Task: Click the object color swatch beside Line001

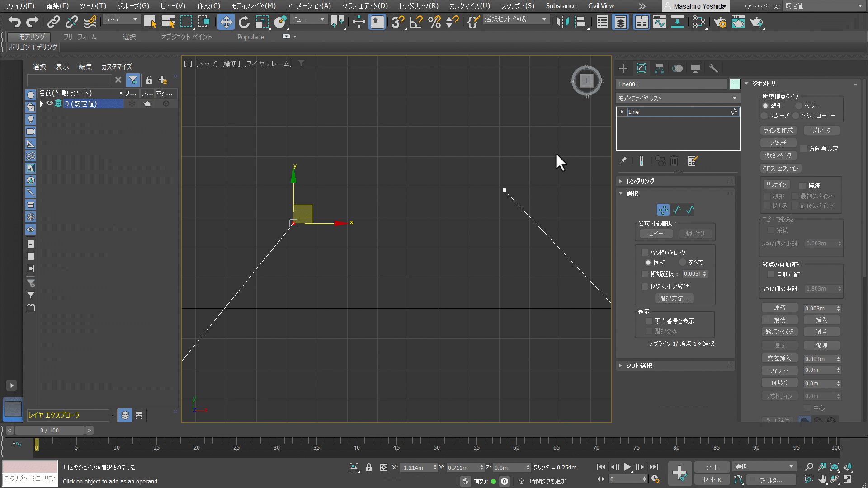Action: click(x=735, y=84)
